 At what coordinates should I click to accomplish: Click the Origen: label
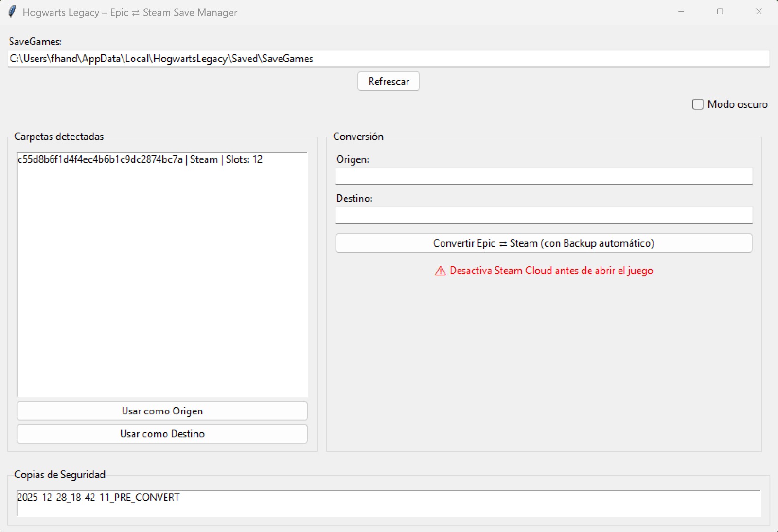point(353,159)
